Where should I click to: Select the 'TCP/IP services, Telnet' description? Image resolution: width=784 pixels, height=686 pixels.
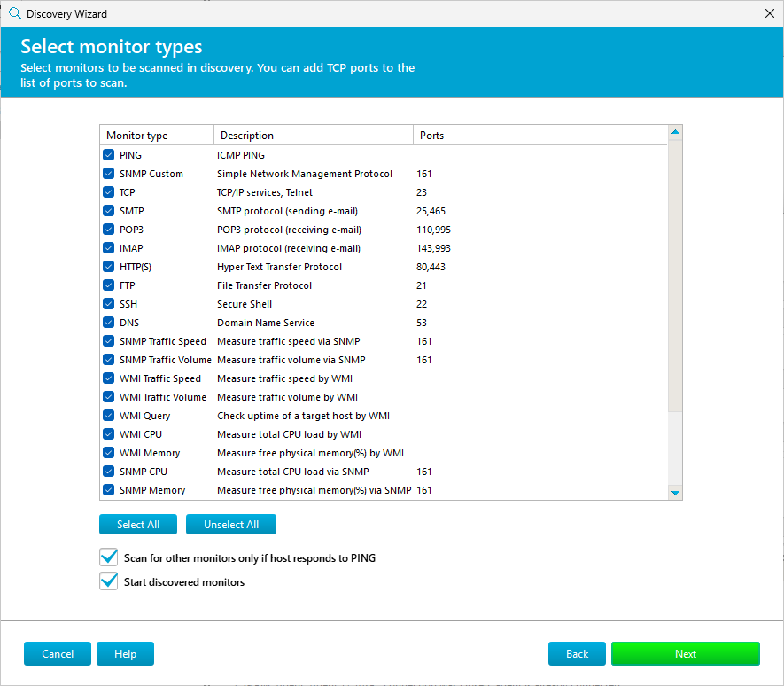[265, 192]
